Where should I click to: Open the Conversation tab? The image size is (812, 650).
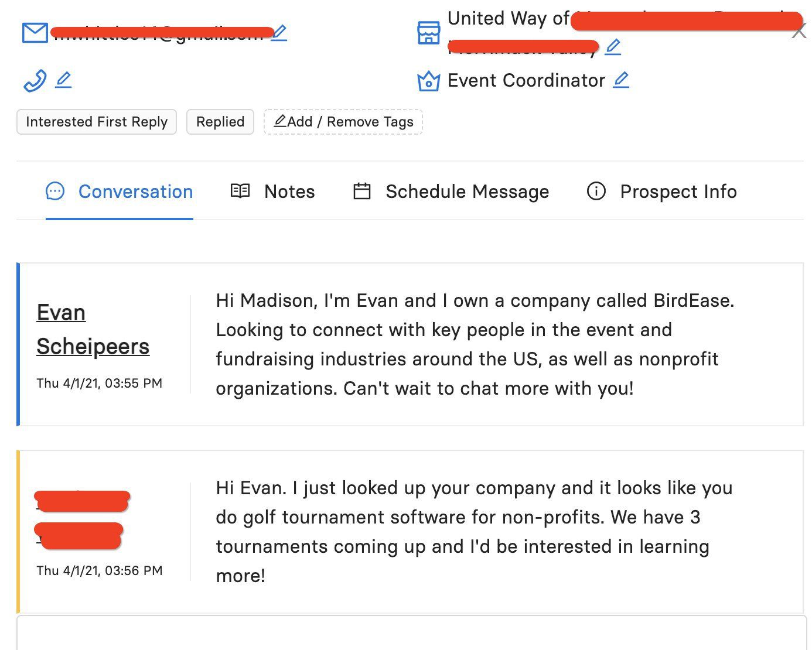tap(120, 191)
